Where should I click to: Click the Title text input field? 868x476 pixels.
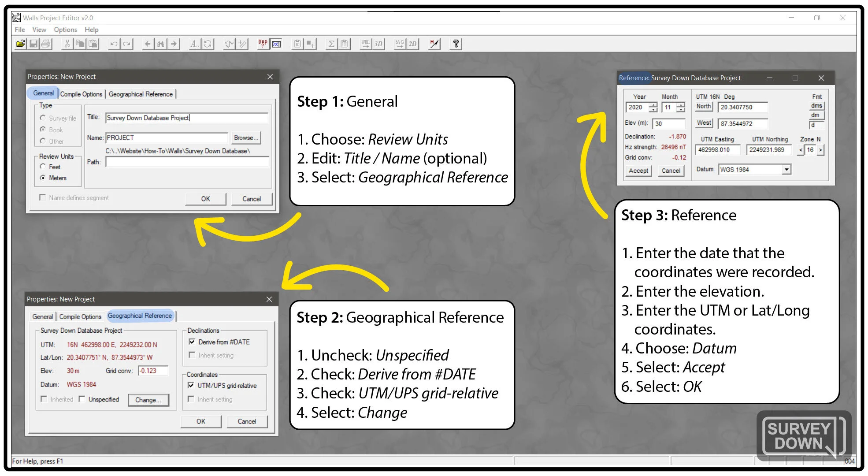coord(186,118)
